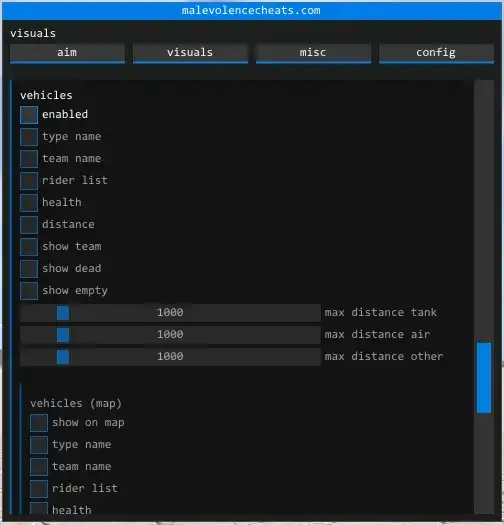Click the vehicles (map) section heading

[x=76, y=403]
